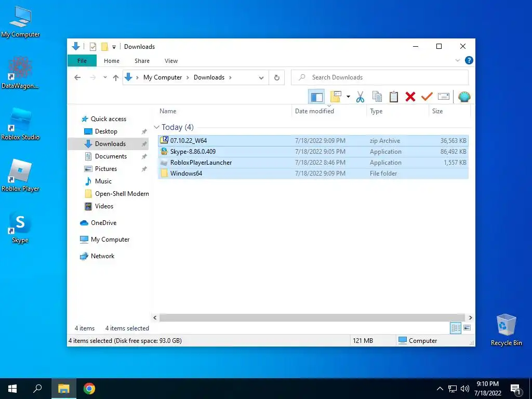Cut selected files with the scissors icon
The height and width of the screenshot is (399, 532).
[360, 97]
